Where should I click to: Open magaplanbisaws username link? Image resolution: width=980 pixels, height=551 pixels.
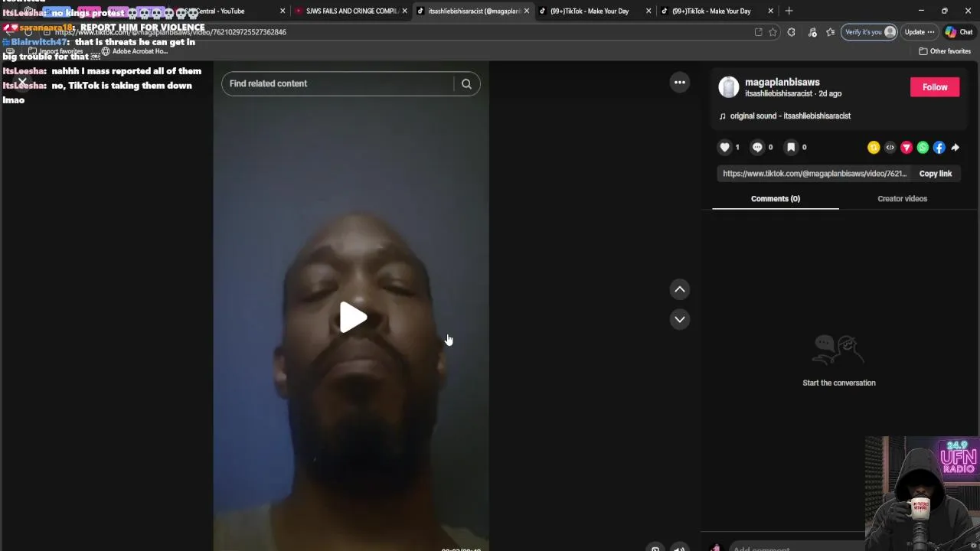point(782,82)
